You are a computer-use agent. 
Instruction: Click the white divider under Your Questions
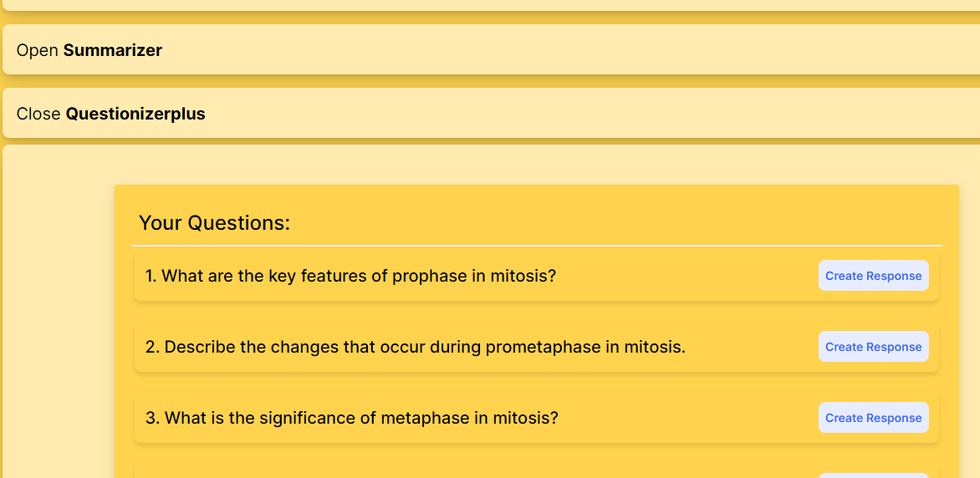pos(536,246)
